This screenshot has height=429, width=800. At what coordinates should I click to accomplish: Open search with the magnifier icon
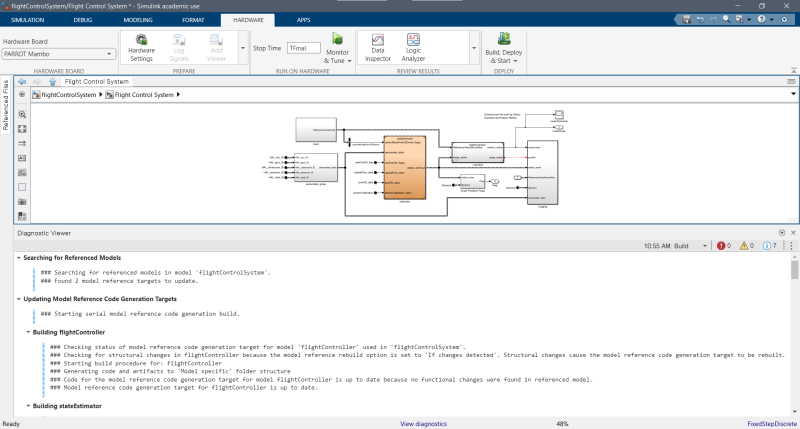click(726, 19)
